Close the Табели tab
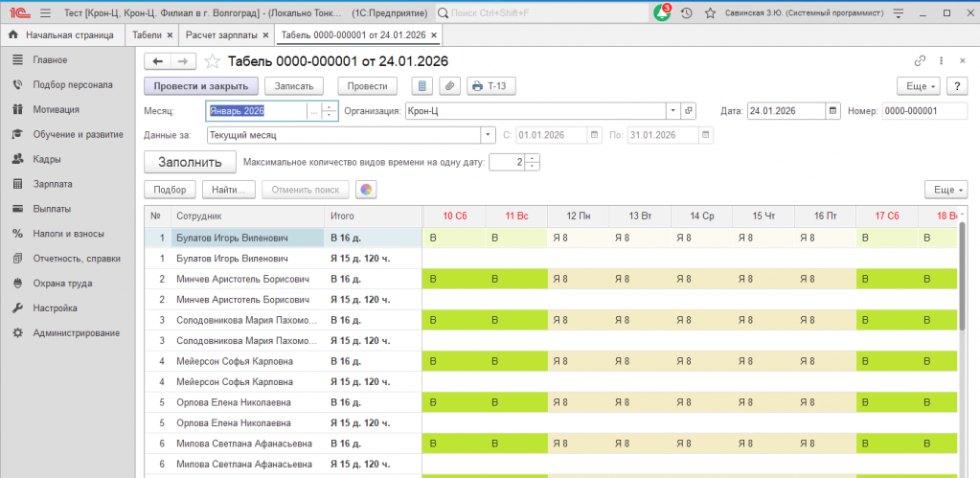The image size is (980, 478). tap(170, 35)
